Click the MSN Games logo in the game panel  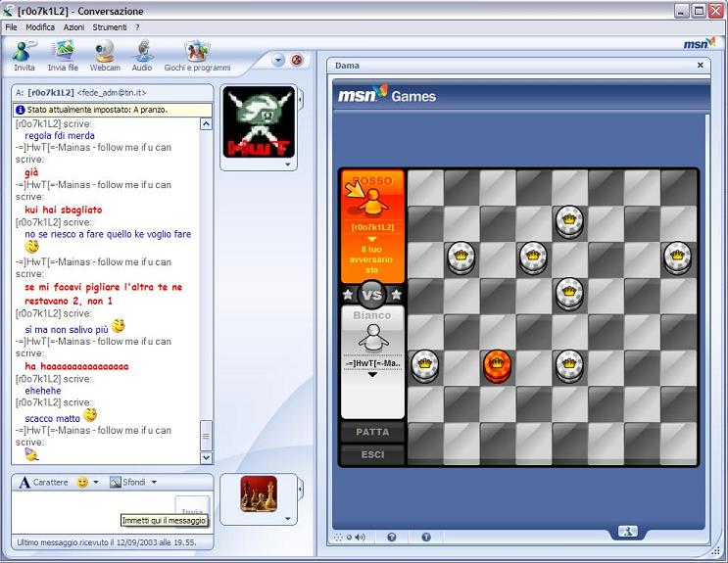pyautogui.click(x=387, y=95)
